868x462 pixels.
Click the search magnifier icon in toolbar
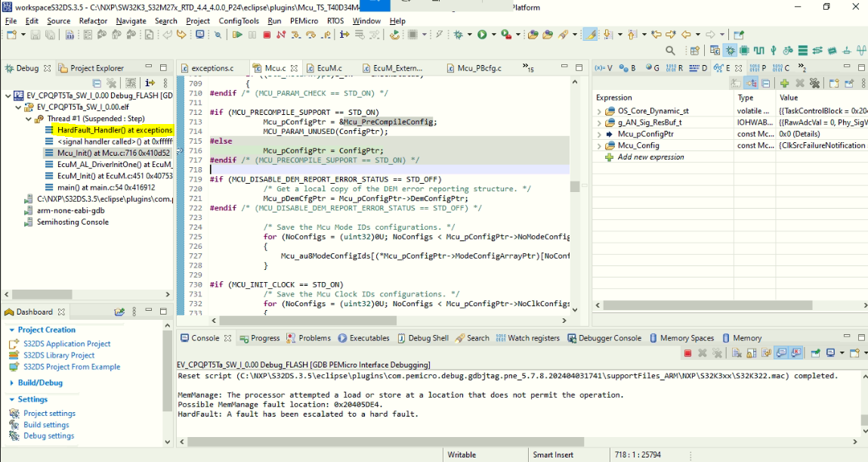tap(669, 51)
